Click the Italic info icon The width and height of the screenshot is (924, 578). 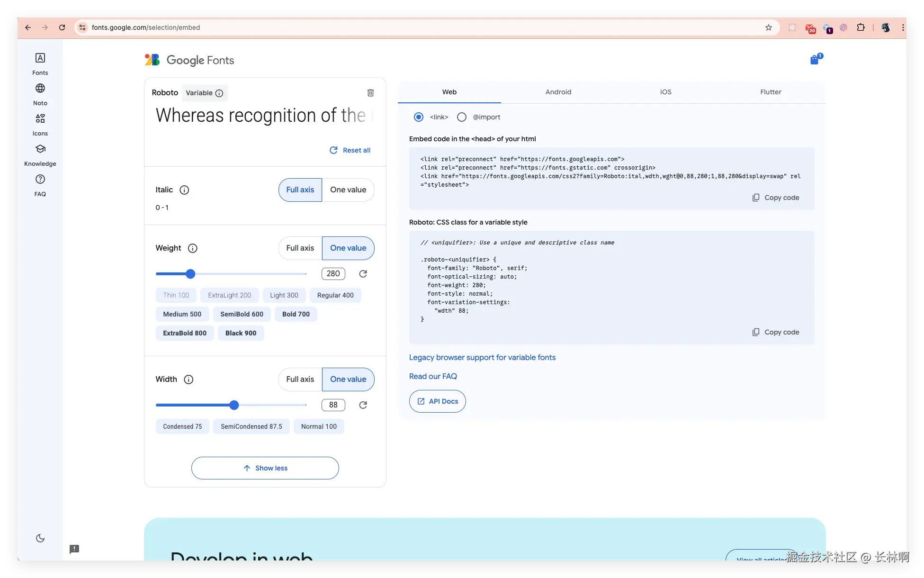coord(184,190)
